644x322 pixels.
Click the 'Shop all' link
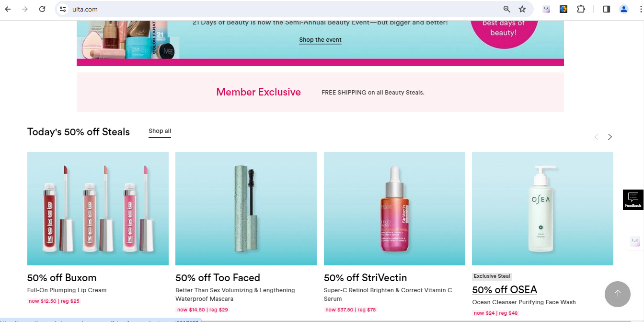160,131
